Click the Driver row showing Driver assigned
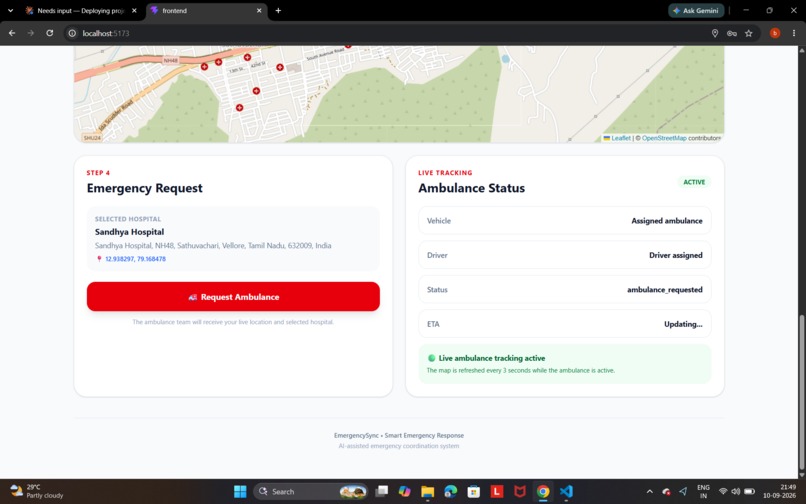Screen dimensions: 806x504 tap(564, 255)
